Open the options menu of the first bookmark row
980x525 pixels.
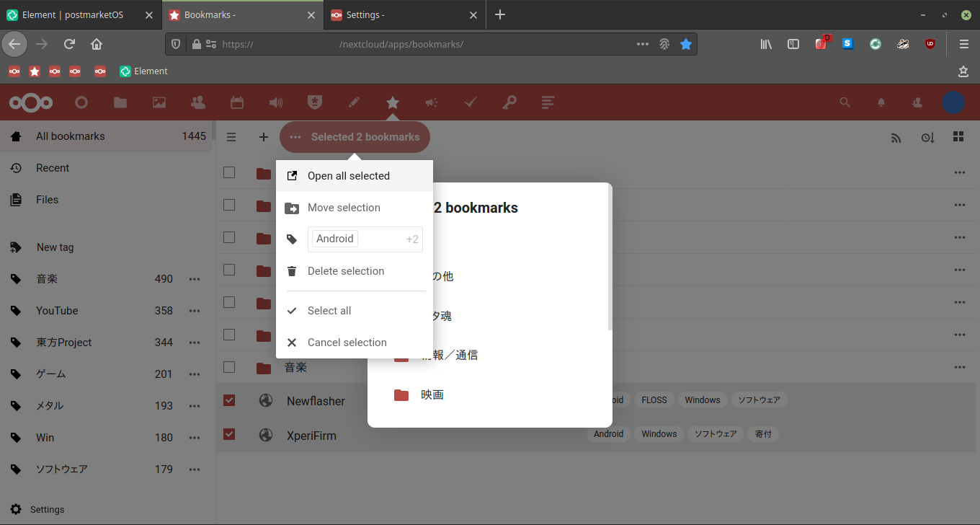click(x=960, y=172)
